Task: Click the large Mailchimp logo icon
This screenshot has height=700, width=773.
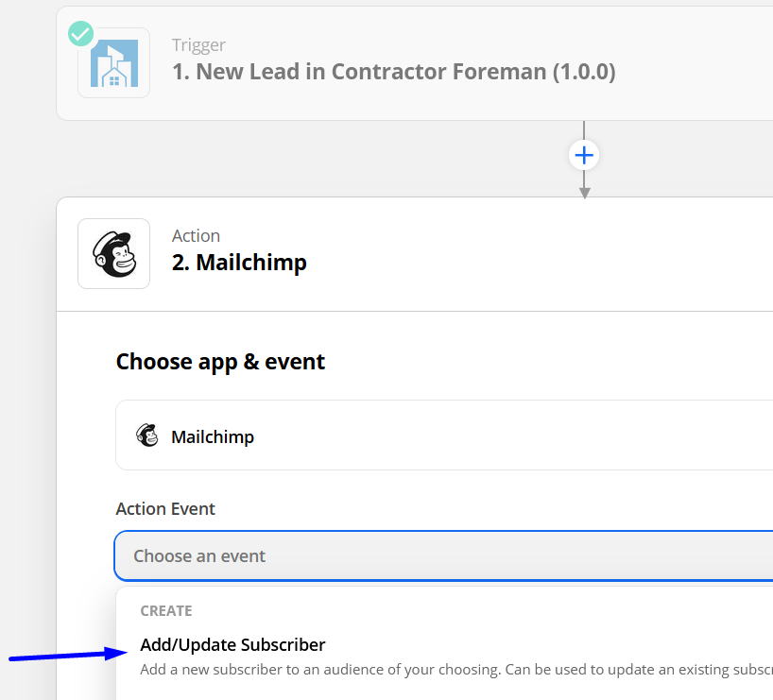Action: tap(114, 253)
